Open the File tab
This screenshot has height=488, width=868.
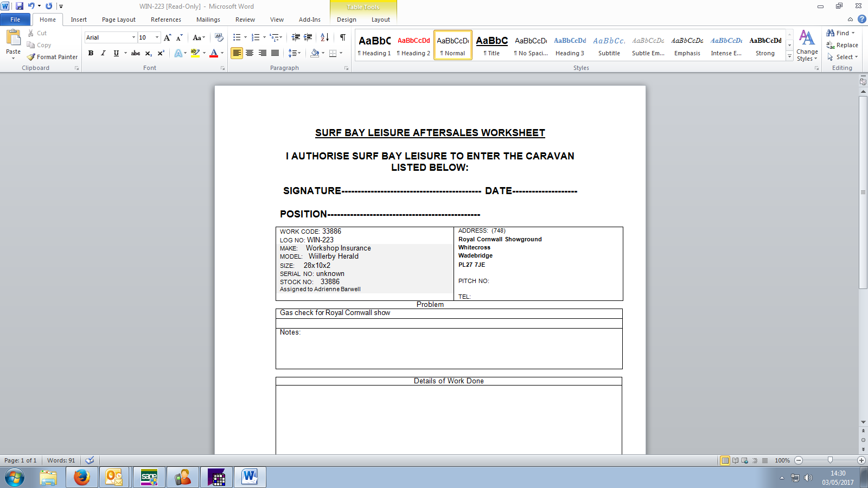pos(15,20)
